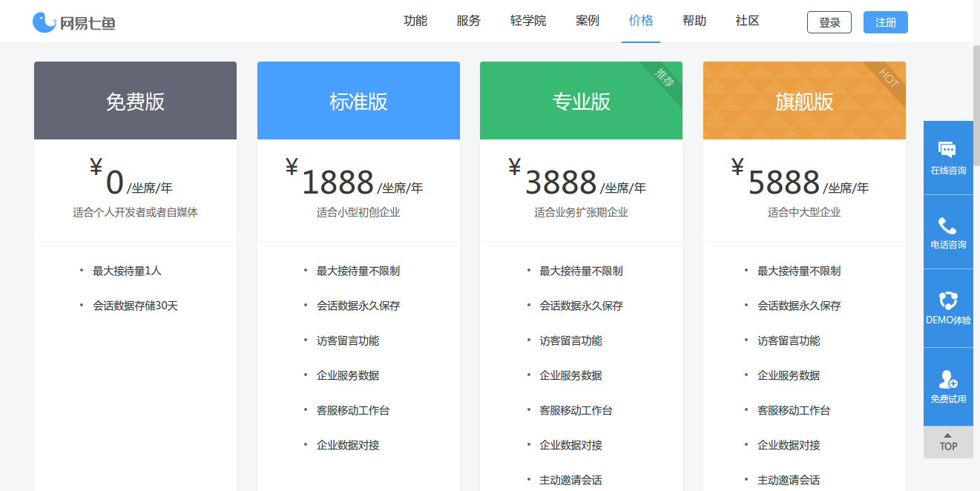
Task: Click the 电话咨询 phone icon
Action: coord(947,225)
